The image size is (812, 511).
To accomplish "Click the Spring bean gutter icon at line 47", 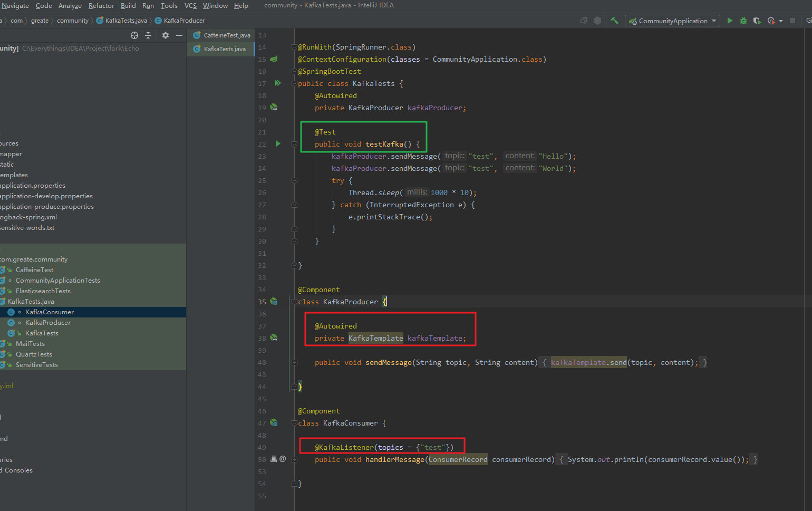I will pos(274,422).
